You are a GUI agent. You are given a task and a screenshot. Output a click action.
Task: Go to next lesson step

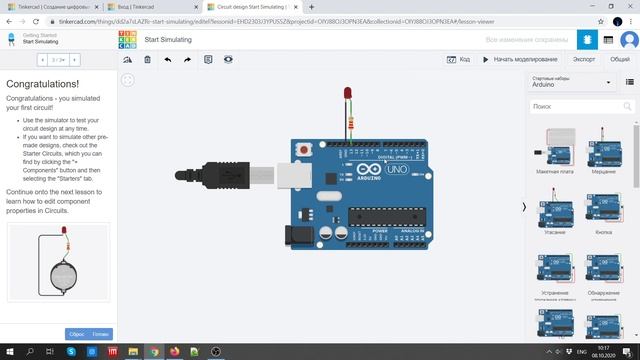[x=74, y=60]
